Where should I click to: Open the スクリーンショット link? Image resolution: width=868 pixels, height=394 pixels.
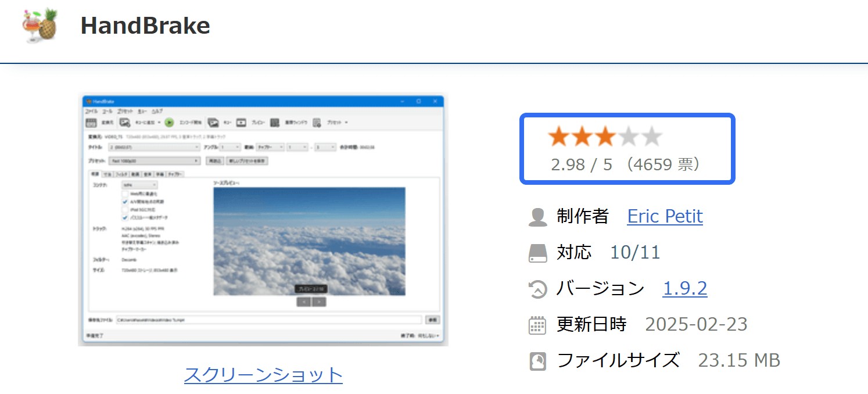click(263, 374)
